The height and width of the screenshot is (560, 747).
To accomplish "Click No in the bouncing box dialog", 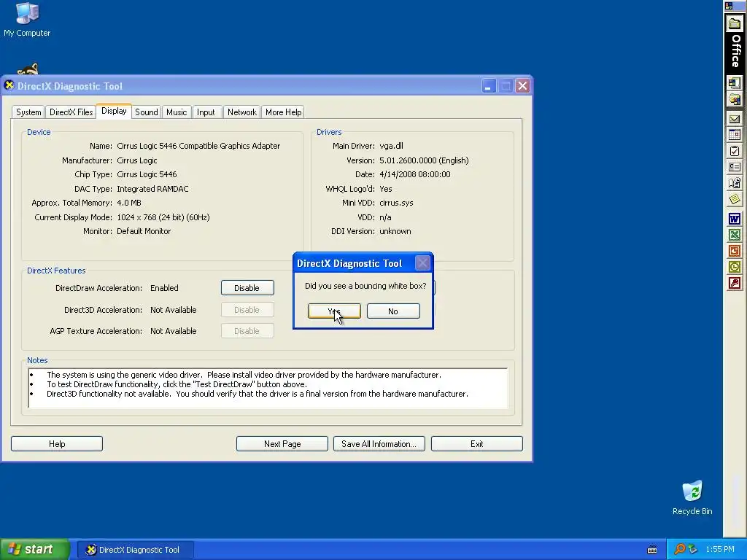I will tap(393, 311).
